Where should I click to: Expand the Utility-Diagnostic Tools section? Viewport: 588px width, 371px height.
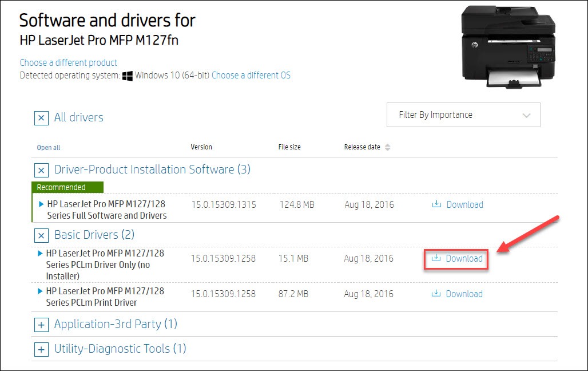point(41,349)
